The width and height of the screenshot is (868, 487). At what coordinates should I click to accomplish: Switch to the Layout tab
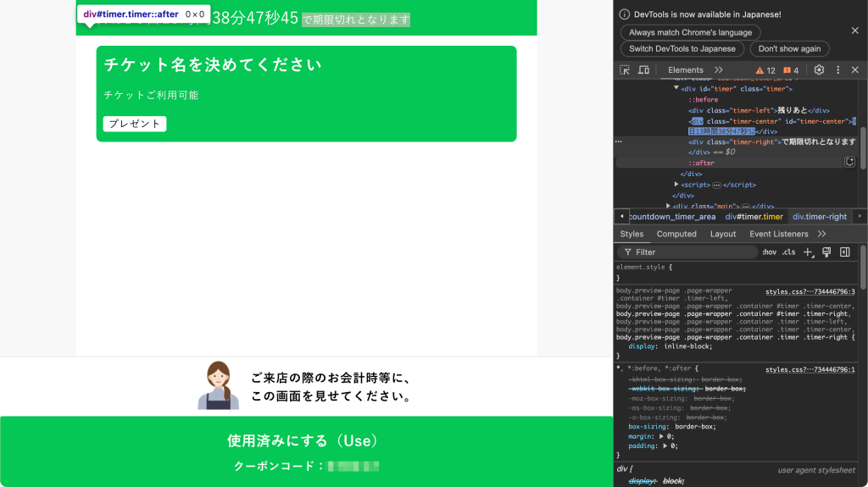coord(723,234)
